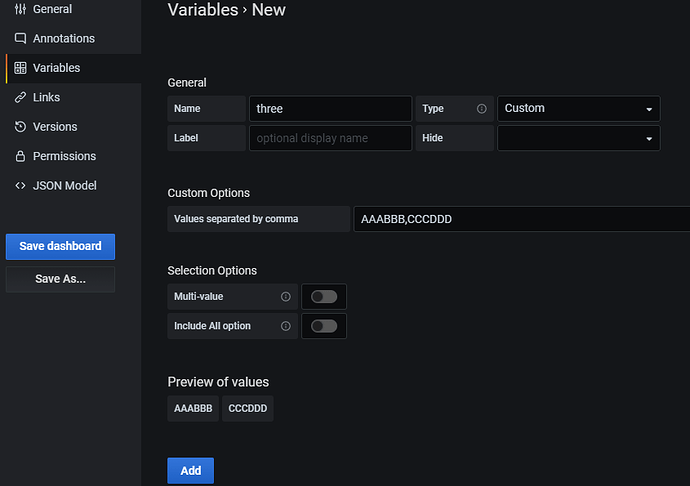Turn on the Include All option switch
The width and height of the screenshot is (690, 486).
tap(324, 326)
